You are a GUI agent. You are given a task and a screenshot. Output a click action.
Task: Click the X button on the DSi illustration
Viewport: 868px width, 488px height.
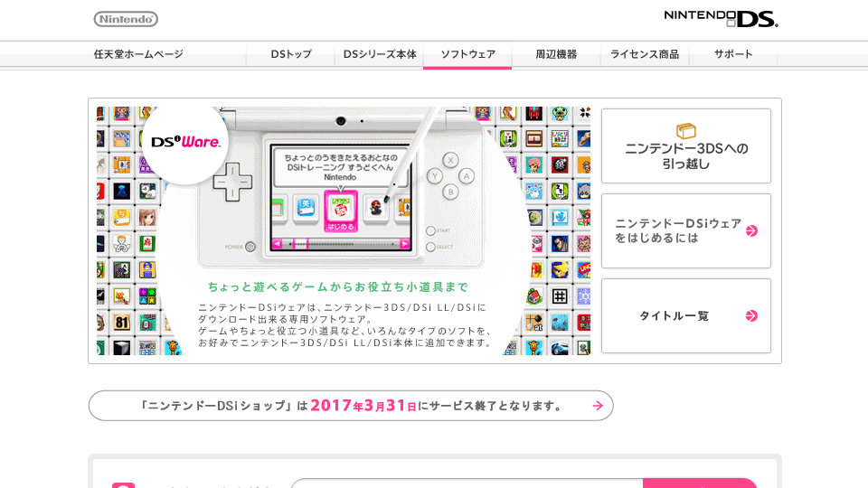tap(450, 161)
